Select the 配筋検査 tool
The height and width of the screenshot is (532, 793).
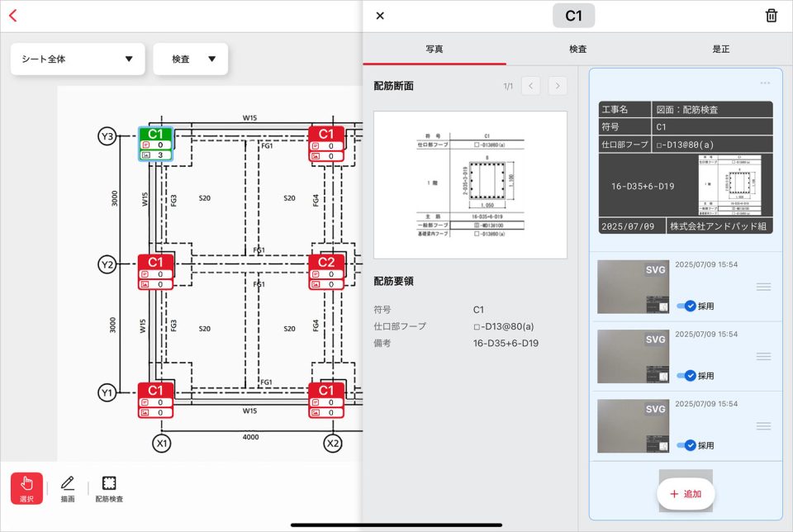[109, 489]
